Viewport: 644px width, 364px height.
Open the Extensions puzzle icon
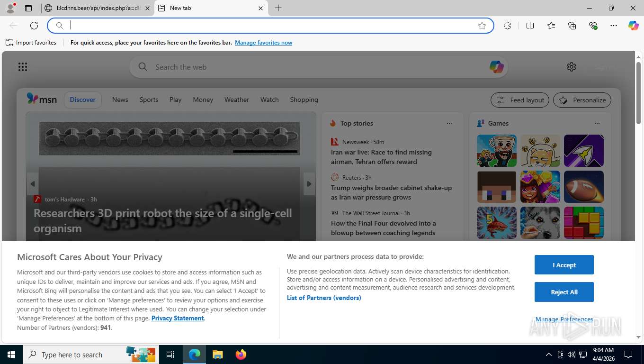[x=507, y=26]
